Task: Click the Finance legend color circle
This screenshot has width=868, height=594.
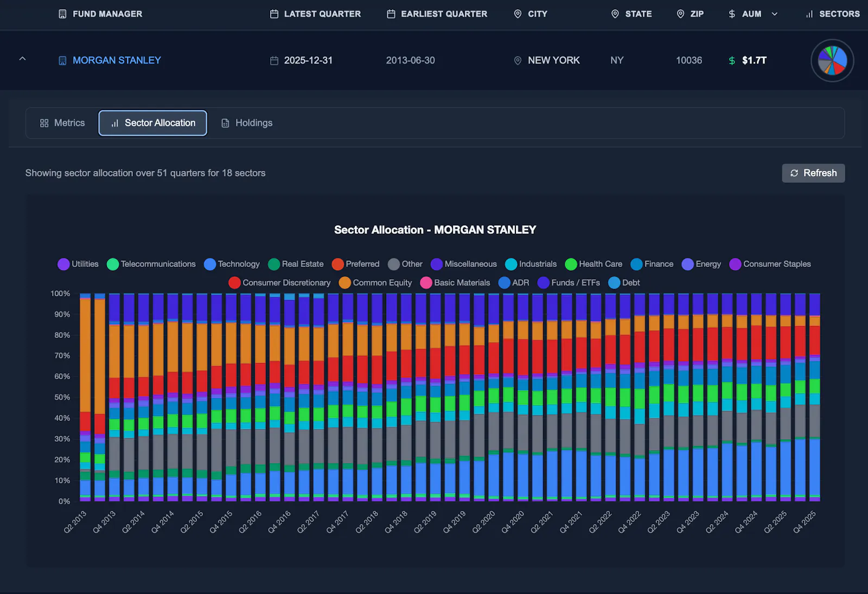Action: tap(636, 264)
